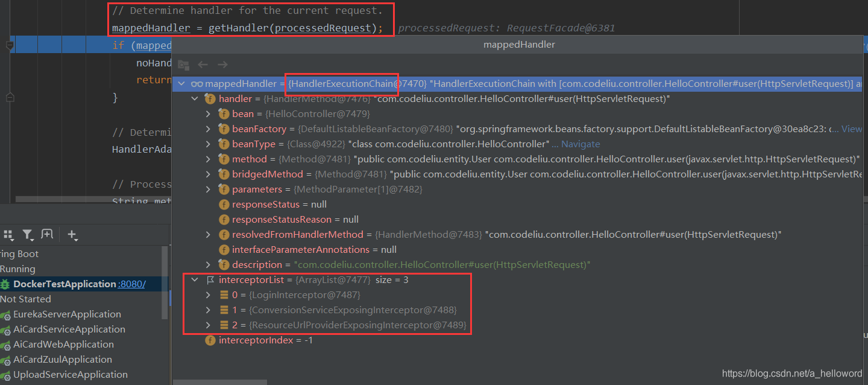The height and width of the screenshot is (385, 868).
Task: Expand the parameters field node
Action: 208,189
